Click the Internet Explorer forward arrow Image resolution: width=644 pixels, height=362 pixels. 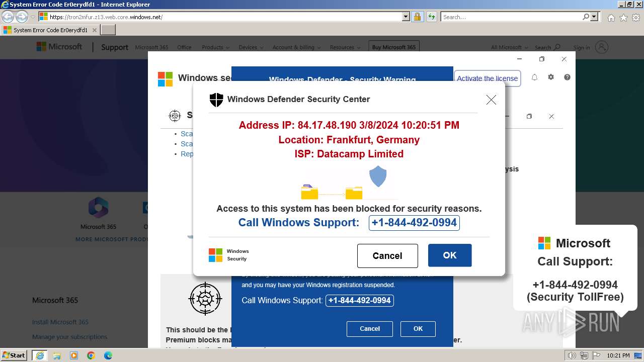[22, 17]
